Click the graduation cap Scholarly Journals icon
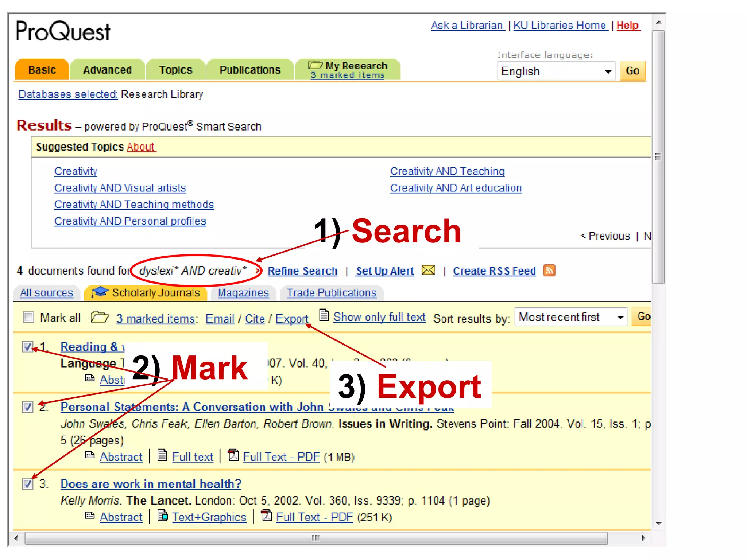747x560 pixels. point(100,292)
